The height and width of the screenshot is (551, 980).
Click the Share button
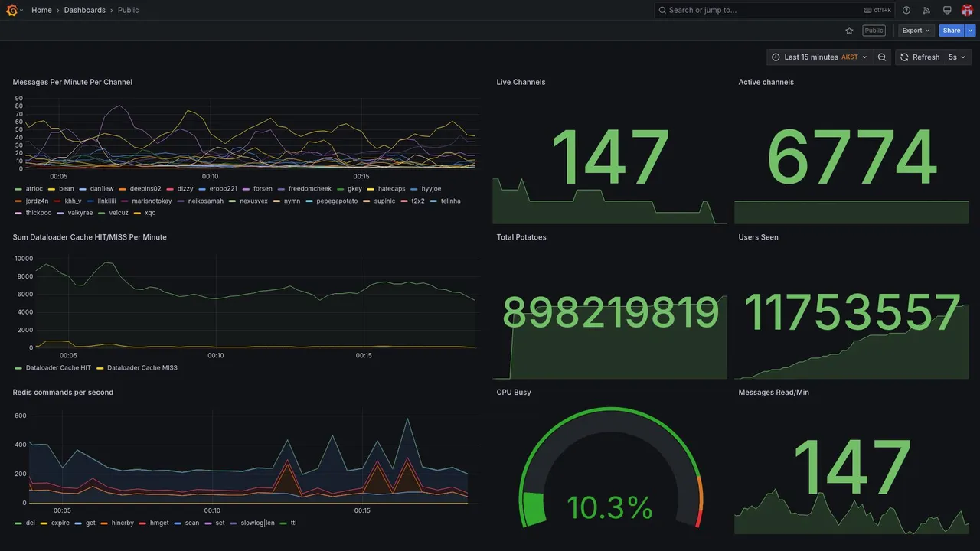[x=952, y=31]
